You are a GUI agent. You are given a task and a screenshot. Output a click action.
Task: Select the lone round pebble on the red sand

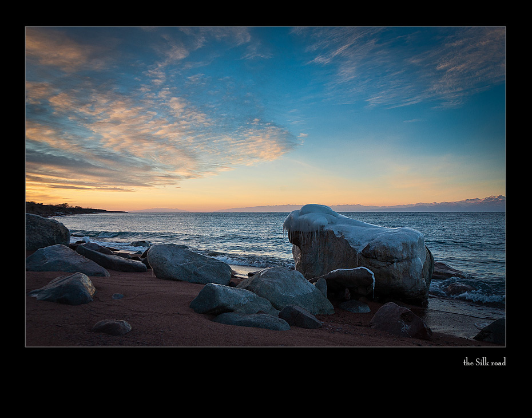click(112, 327)
